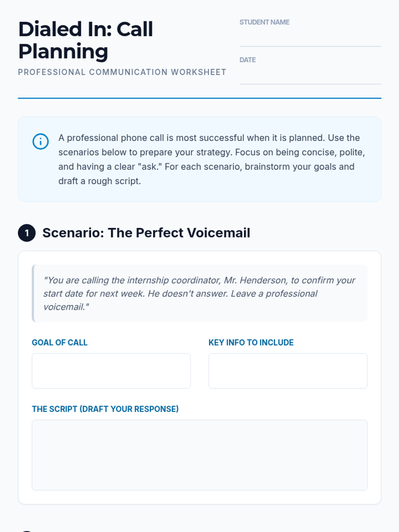Click the KEY INFO TO INCLUDE label

251,342
